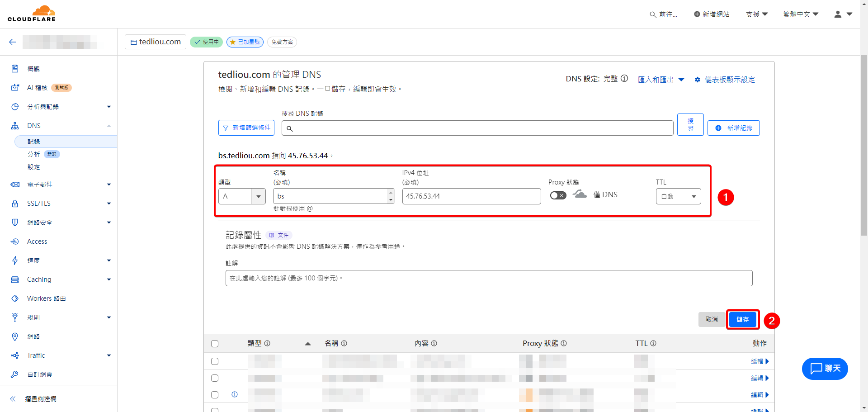
Task: Click the Cloudflare logo
Action: 32,14
